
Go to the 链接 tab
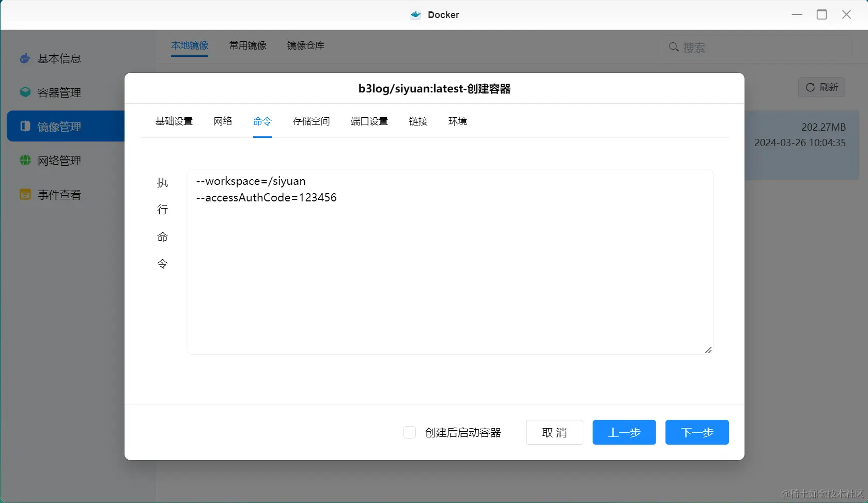pyautogui.click(x=418, y=121)
